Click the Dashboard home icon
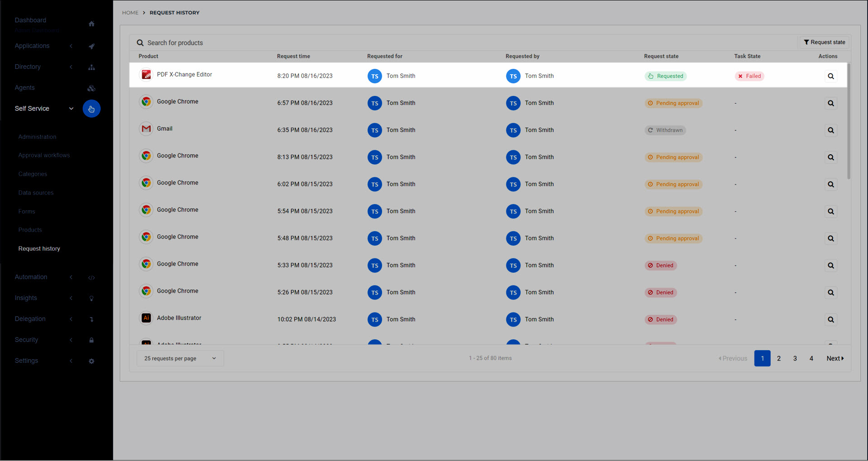Screen dimensions: 868x461 (91, 24)
